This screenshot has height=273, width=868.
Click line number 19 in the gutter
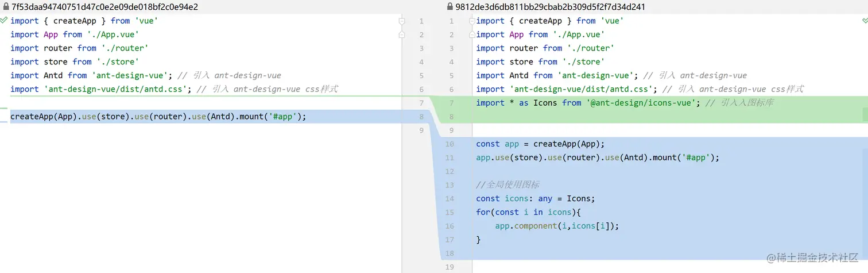(449, 267)
